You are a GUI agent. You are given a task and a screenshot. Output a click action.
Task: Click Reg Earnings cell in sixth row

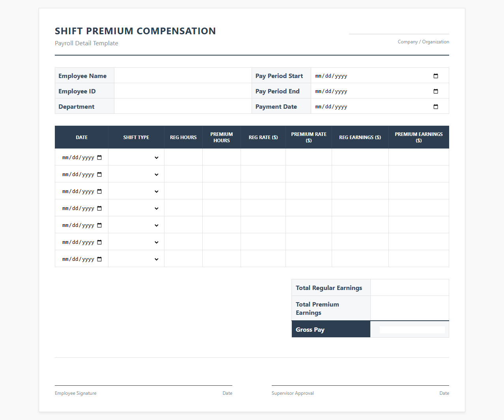(360, 242)
